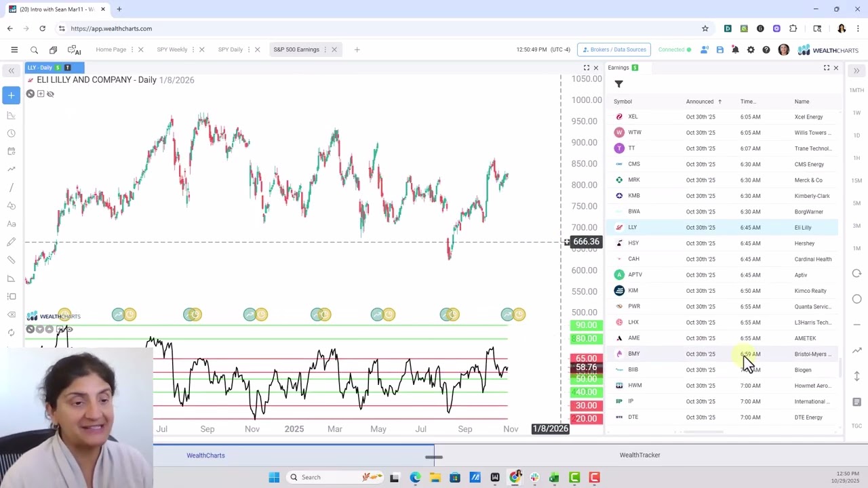Open the Windows Start menu

[x=274, y=477]
